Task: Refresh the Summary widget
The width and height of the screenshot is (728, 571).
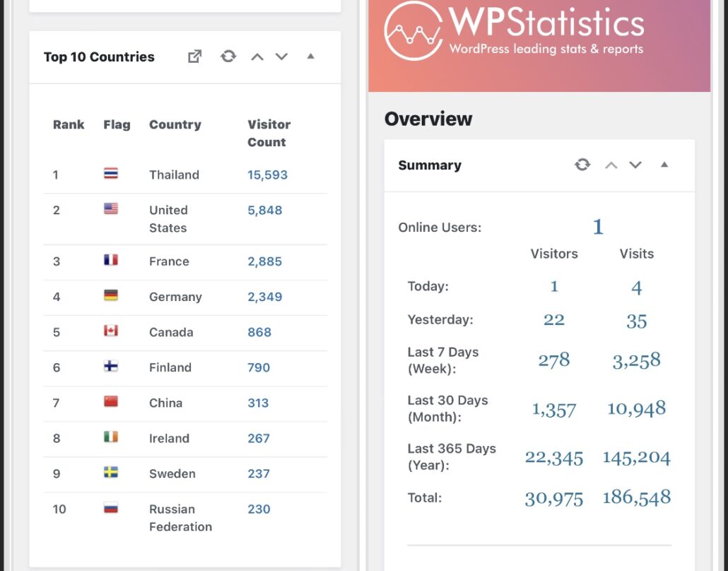Action: 582,165
